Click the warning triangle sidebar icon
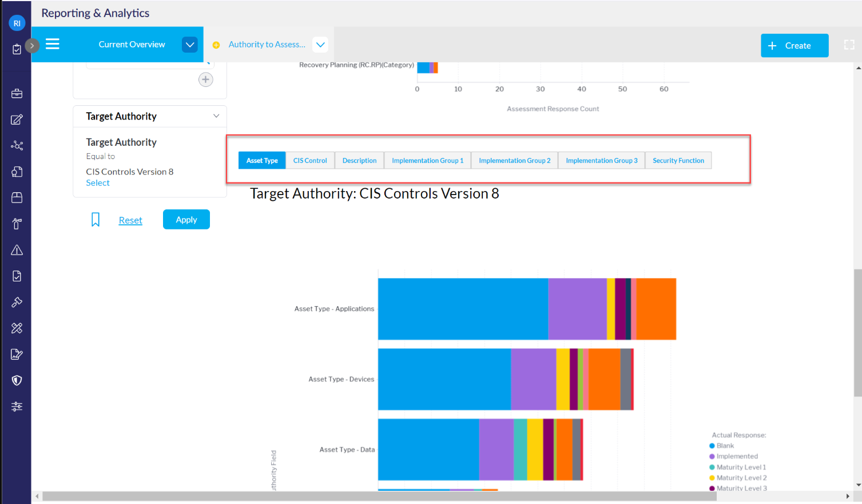The image size is (862, 504). [x=17, y=249]
